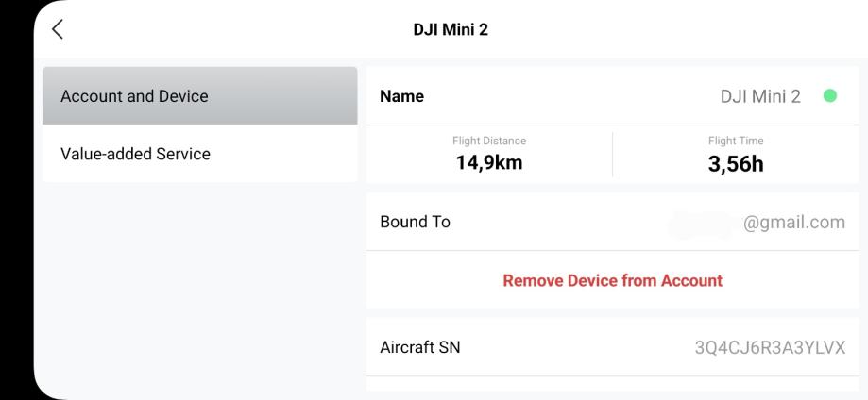
Task: Tap the 3,56h flight time value
Action: coord(736,164)
